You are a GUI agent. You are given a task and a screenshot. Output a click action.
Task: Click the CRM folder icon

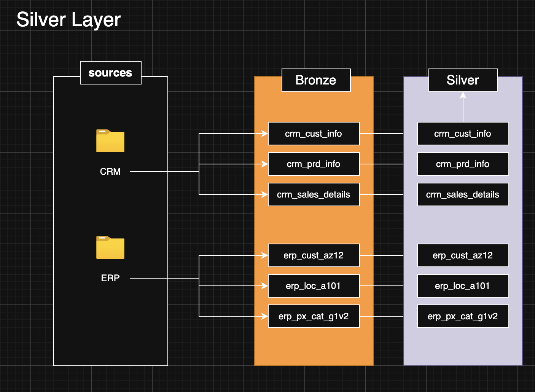[110, 141]
